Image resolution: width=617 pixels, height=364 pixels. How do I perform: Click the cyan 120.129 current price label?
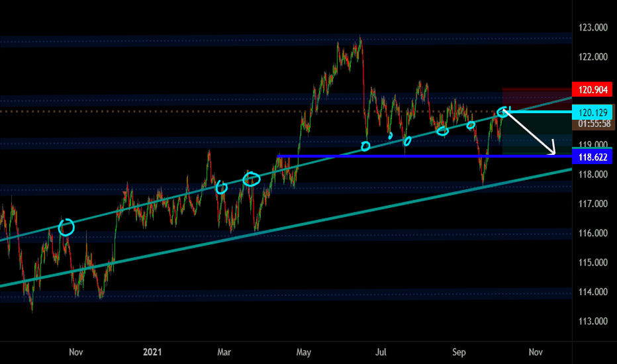(x=592, y=113)
